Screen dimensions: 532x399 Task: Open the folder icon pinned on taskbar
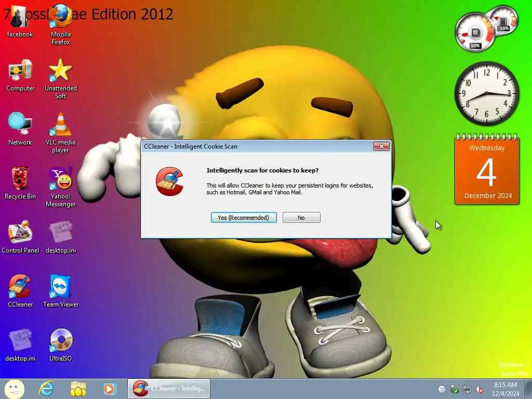[78, 389]
